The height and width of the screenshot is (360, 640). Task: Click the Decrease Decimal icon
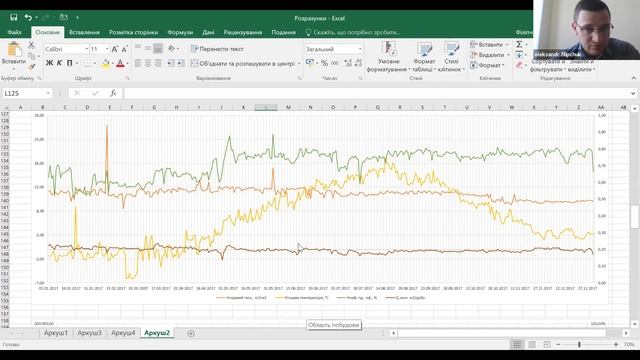pos(358,63)
